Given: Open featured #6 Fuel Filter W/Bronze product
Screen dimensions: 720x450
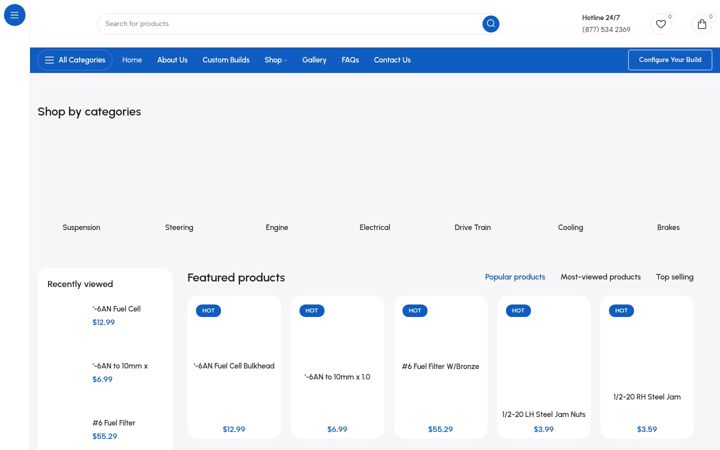Looking at the screenshot, I should click(440, 366).
